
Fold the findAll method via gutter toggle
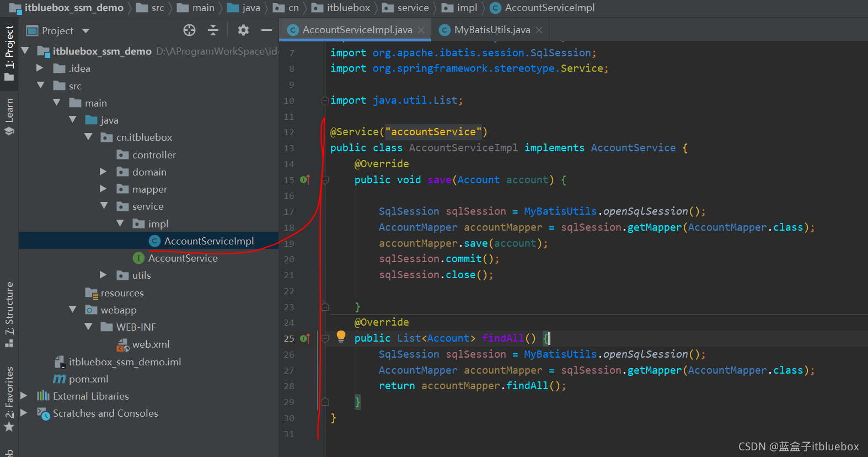[325, 338]
